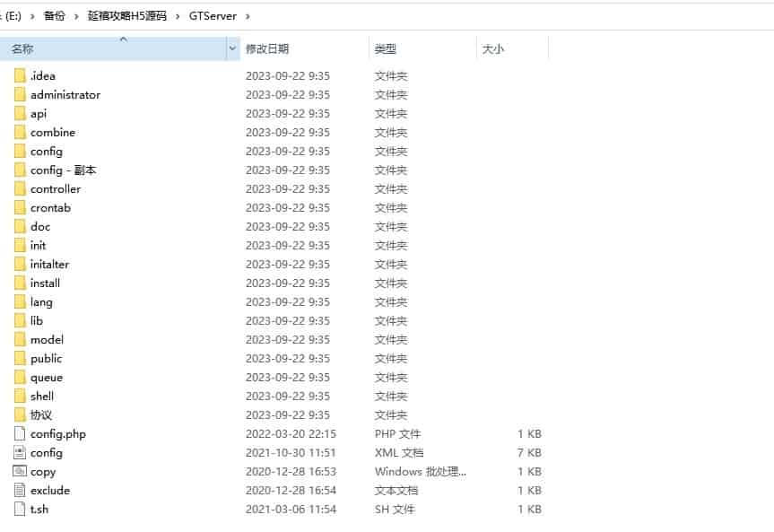This screenshot has height=532, width=774.
Task: Expand the chevron after the 备份 breadcrumb
Action: point(76,16)
